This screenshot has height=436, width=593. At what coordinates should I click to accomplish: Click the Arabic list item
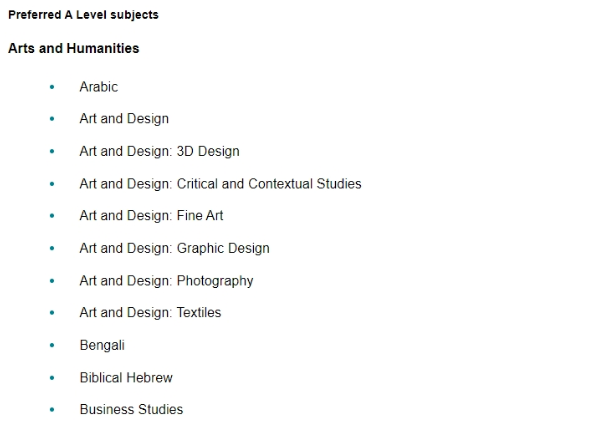[99, 87]
